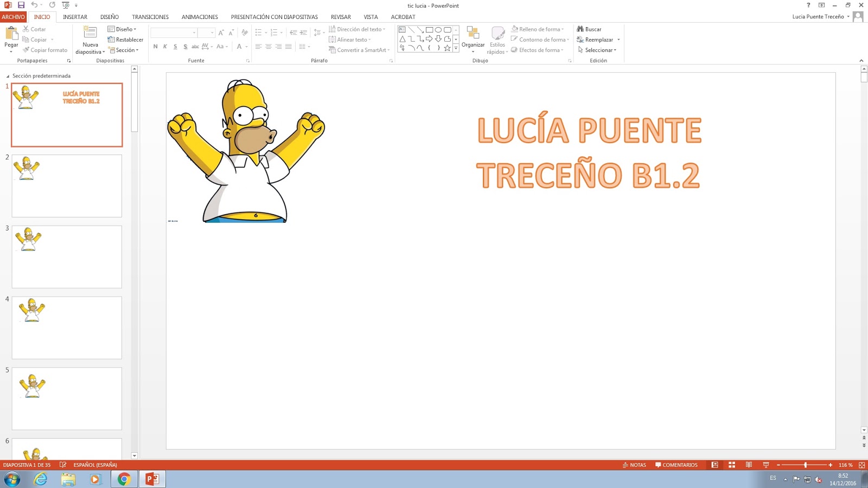This screenshot has width=868, height=488.
Task: Open reading view from the status bar
Action: click(x=749, y=465)
